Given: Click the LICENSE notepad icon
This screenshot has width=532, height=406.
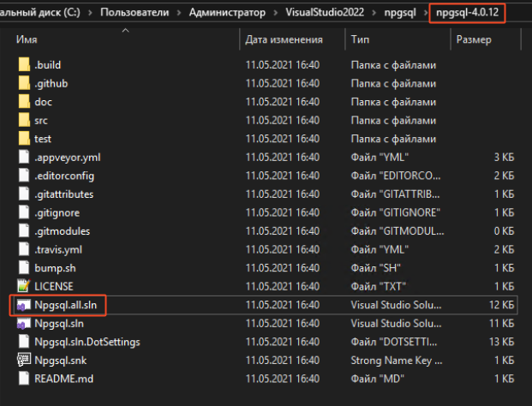Looking at the screenshot, I should coord(24,286).
